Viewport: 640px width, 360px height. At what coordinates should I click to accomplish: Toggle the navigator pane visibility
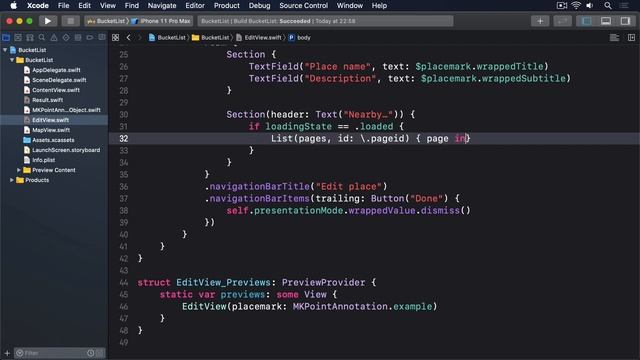click(x=587, y=21)
